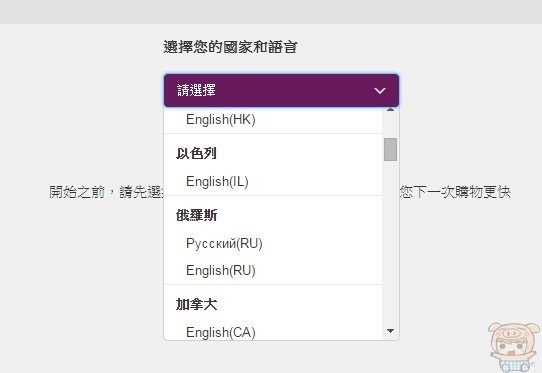Click the gray header bar at the top
This screenshot has height=373, width=542.
271,12
